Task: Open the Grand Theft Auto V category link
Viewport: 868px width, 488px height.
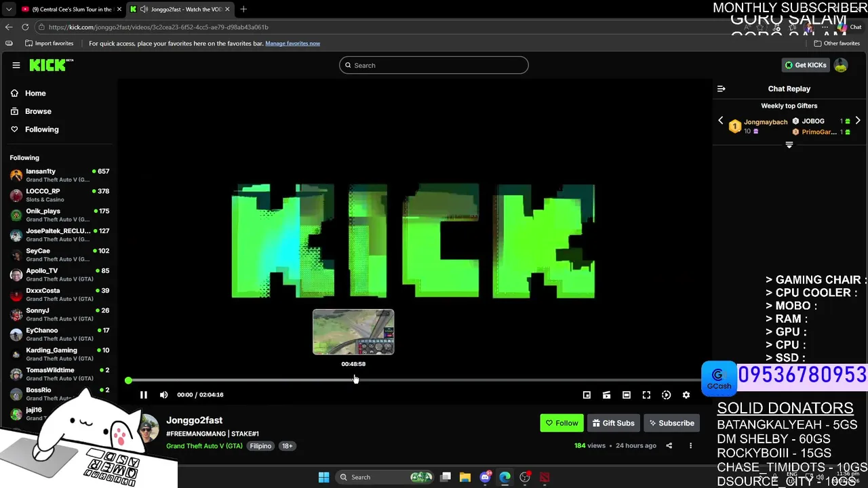Action: 204,446
